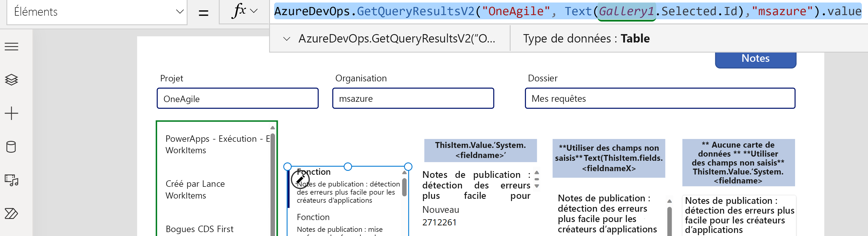Open the Tree view layers icon
868x236 pixels.
click(x=11, y=80)
